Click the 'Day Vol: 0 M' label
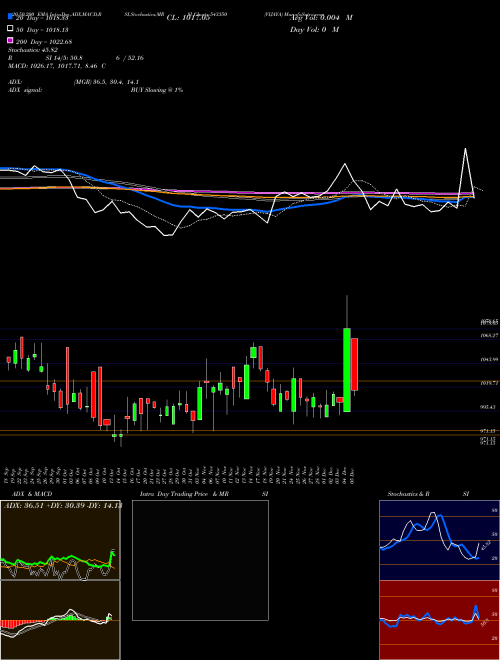 click(x=314, y=29)
